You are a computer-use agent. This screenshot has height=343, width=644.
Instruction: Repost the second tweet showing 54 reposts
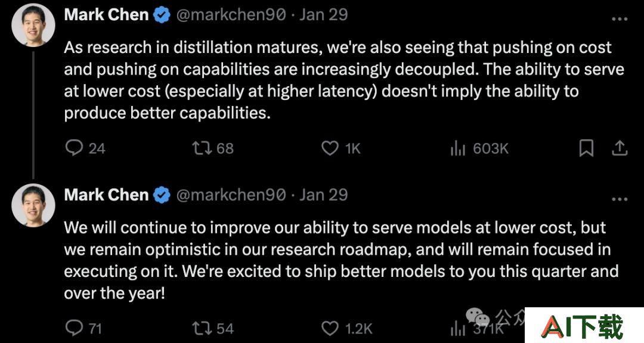(x=213, y=328)
